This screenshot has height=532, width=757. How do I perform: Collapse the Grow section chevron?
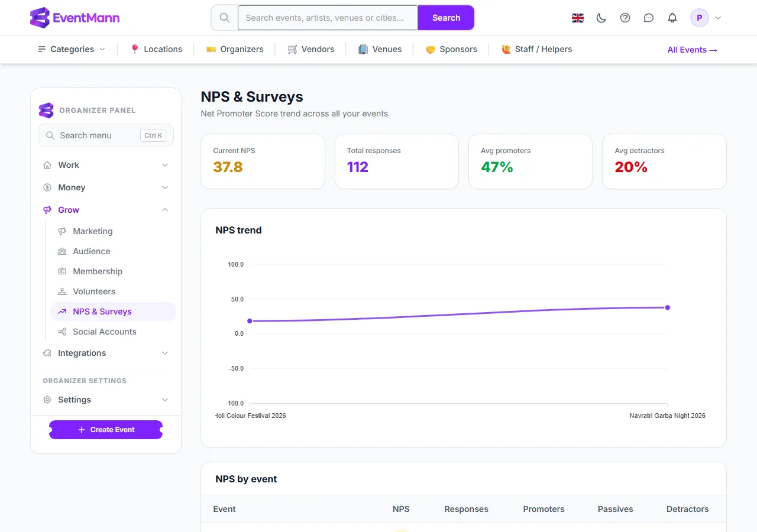point(165,210)
